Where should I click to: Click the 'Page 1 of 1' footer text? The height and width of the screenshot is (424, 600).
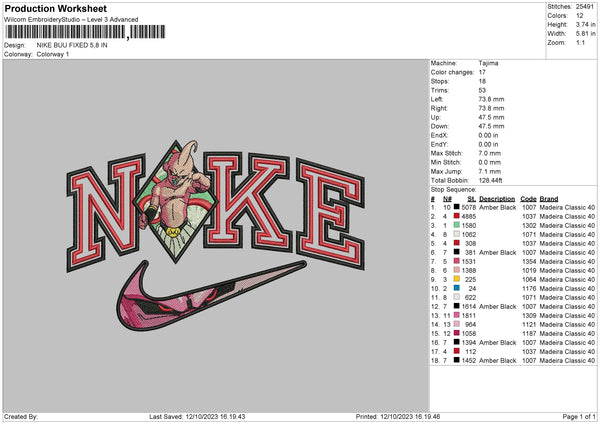click(x=579, y=416)
